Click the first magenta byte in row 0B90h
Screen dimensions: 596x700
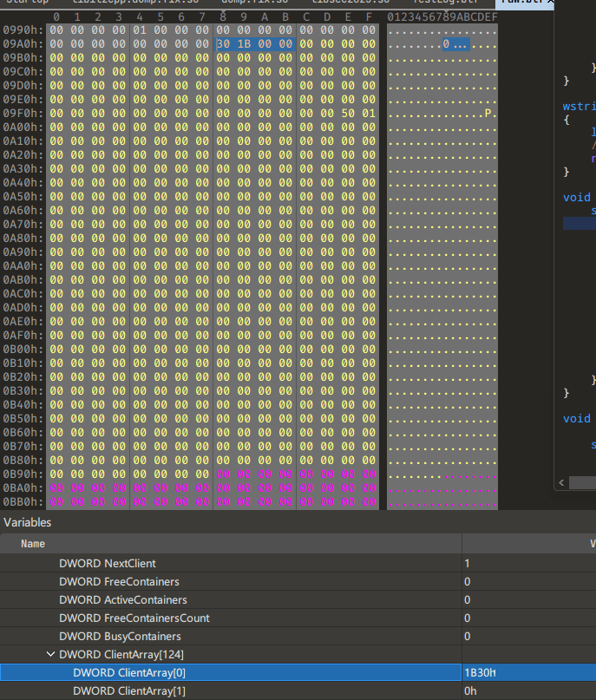coord(223,474)
